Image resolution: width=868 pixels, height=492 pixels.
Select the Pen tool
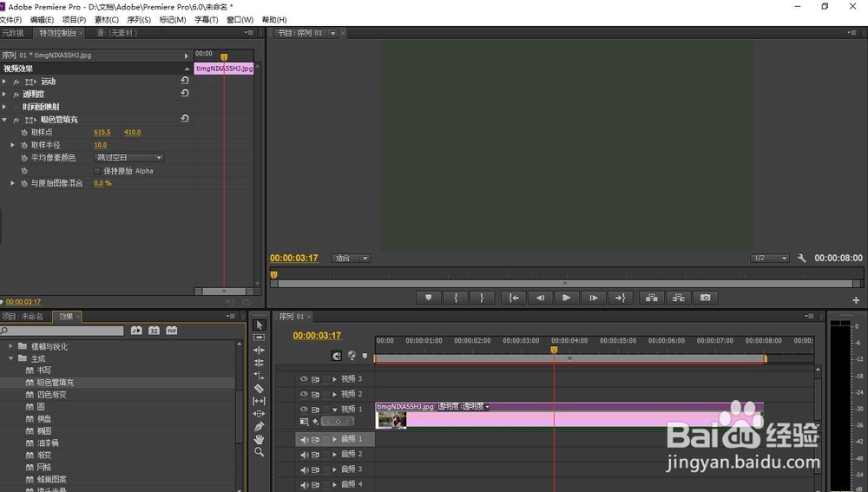(259, 426)
